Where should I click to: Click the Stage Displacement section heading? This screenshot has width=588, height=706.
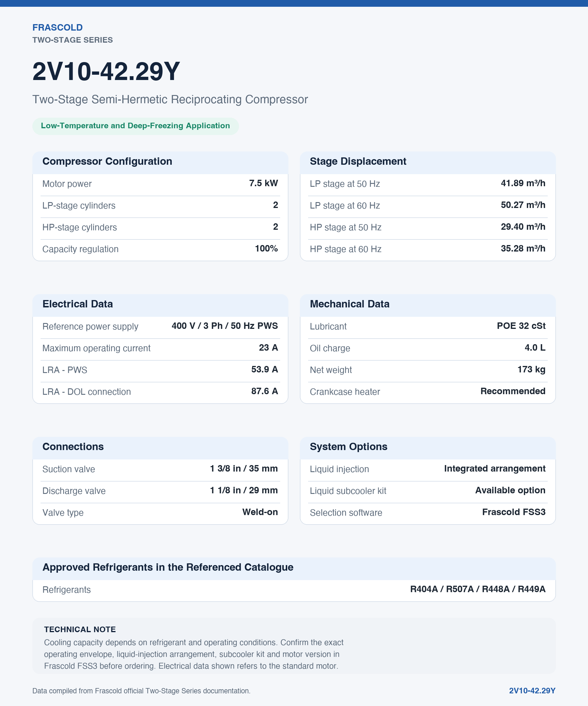coord(358,161)
